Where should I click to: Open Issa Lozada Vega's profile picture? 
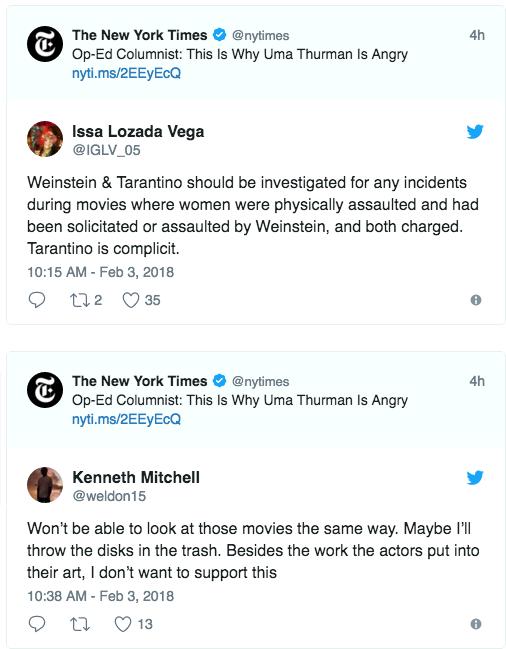45,139
